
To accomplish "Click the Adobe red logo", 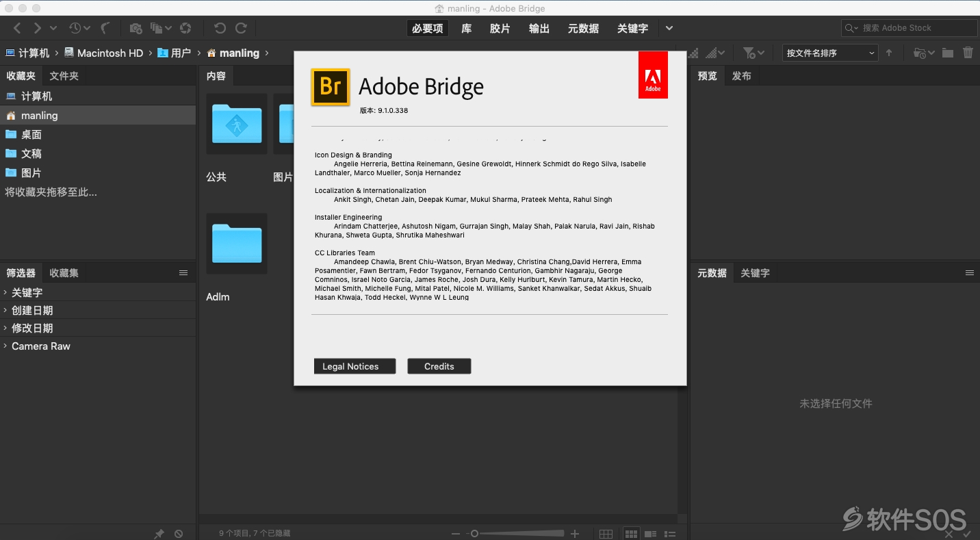I will (x=653, y=75).
